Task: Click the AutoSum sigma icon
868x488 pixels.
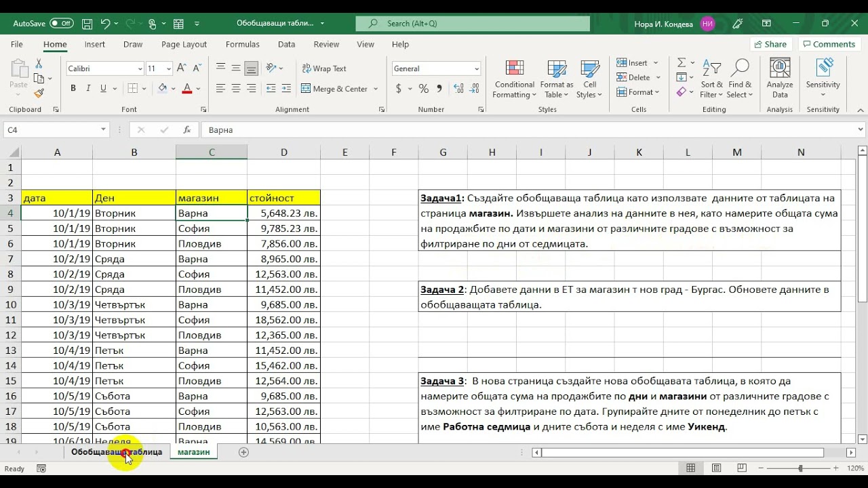Action: point(682,62)
